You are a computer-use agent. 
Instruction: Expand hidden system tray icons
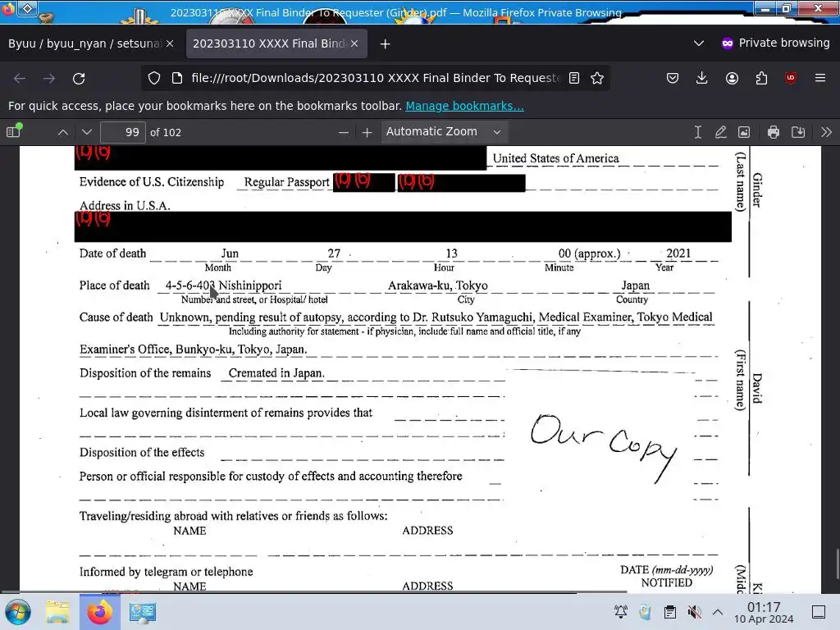[x=718, y=612]
